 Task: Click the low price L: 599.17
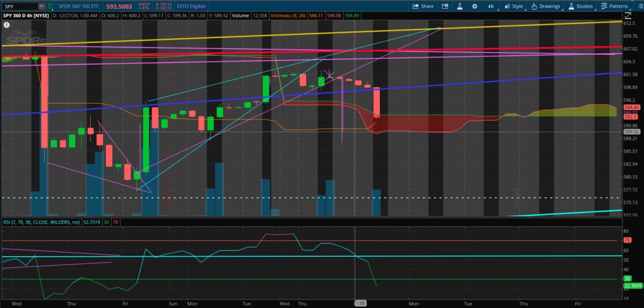click(x=154, y=16)
